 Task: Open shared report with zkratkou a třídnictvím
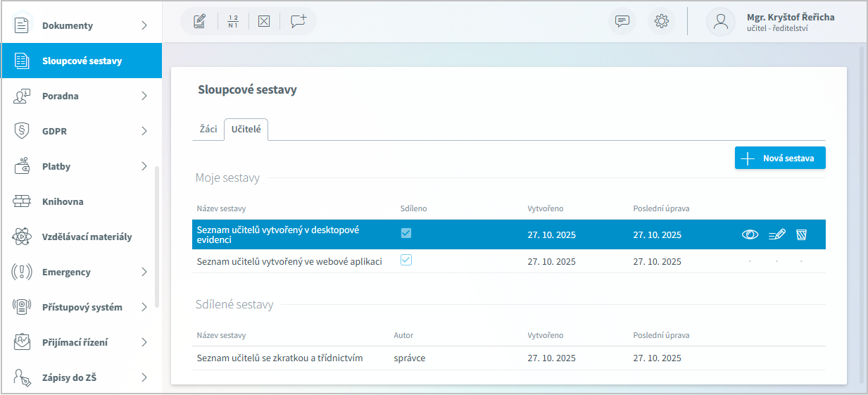[x=279, y=358]
